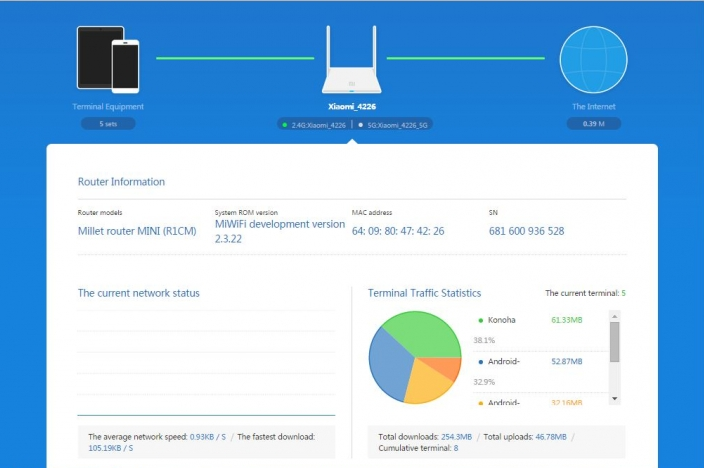This screenshot has width=704, height=468.
Task: Select the serial number 681 600 936 528
Action: coord(526,231)
